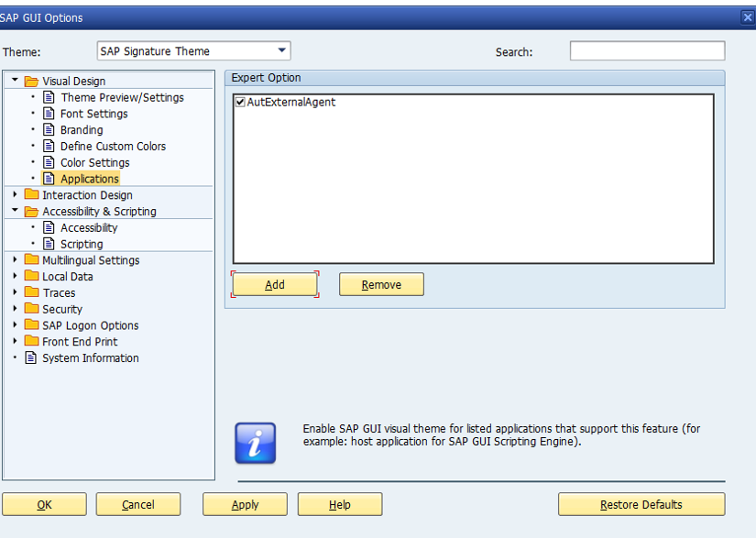The height and width of the screenshot is (538, 756).
Task: Click the Interaction Design folder icon
Action: 31,194
